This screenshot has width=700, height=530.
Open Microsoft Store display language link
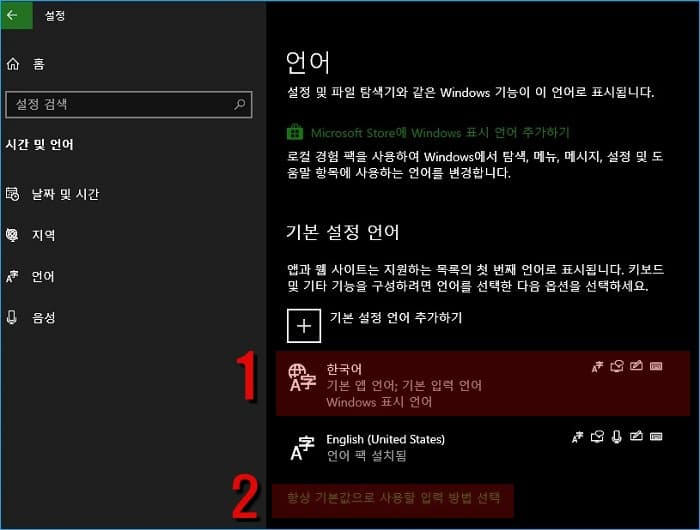[440, 133]
